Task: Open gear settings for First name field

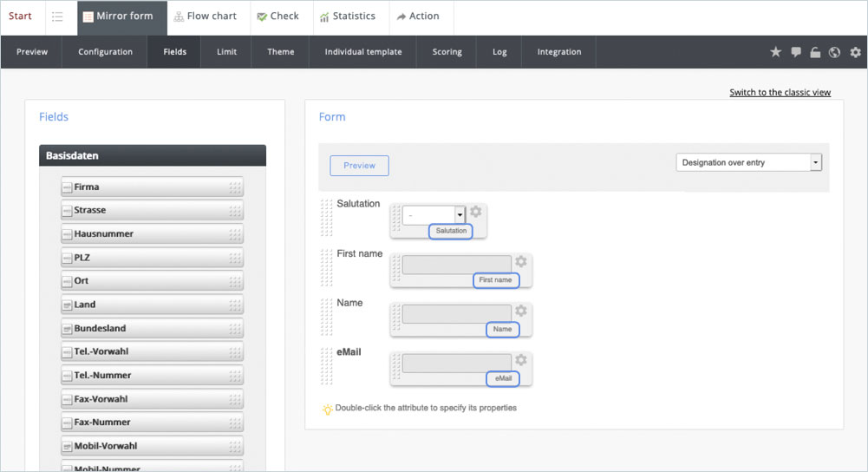Action: [x=520, y=261]
